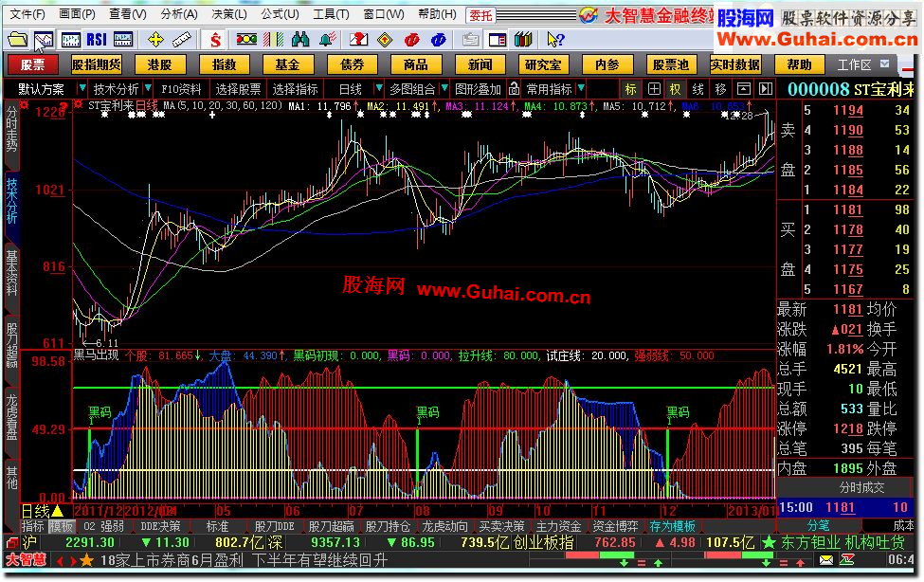Screen dimensions: 924x582
Task: Open the alarm bell alert icon
Action: 328,40
